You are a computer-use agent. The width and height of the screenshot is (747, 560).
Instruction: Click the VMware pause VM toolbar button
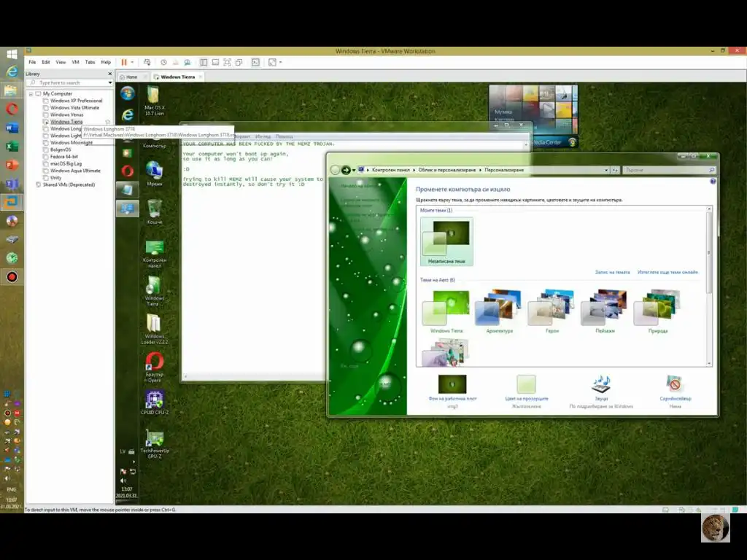(124, 63)
